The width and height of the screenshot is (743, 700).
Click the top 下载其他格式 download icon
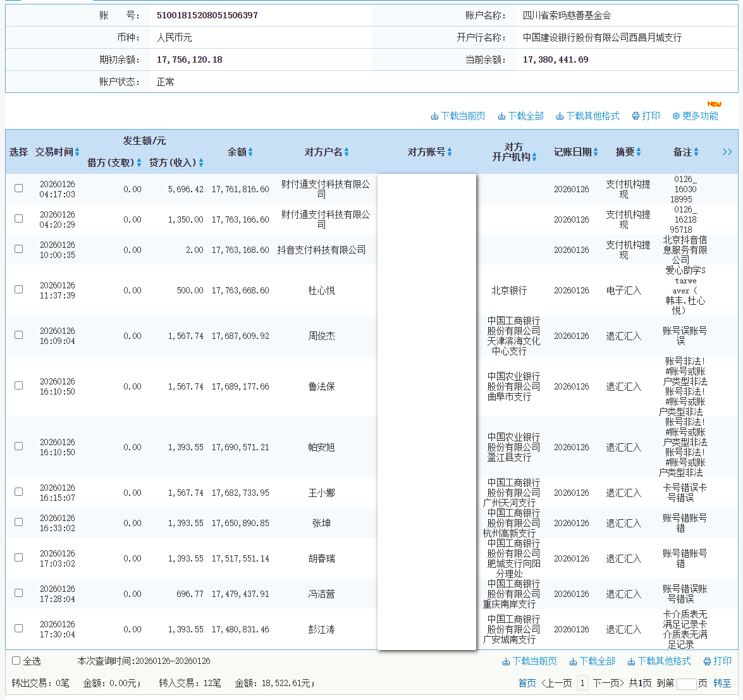click(560, 116)
